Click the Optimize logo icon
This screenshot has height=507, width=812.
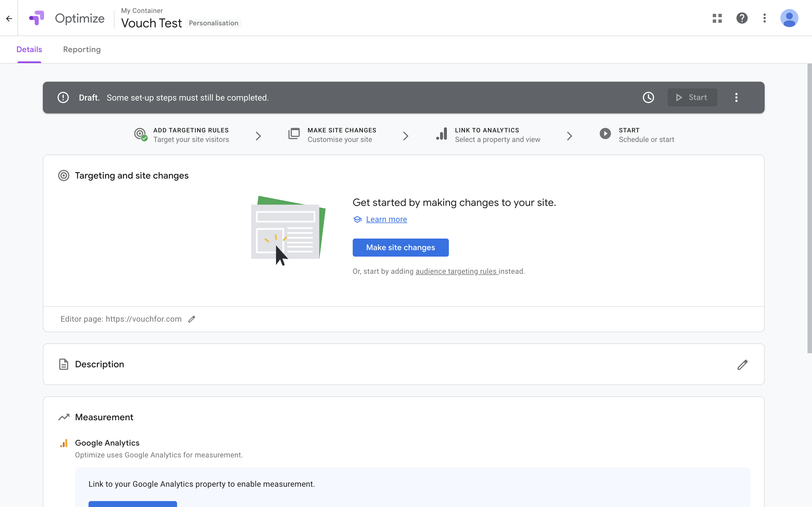click(37, 18)
